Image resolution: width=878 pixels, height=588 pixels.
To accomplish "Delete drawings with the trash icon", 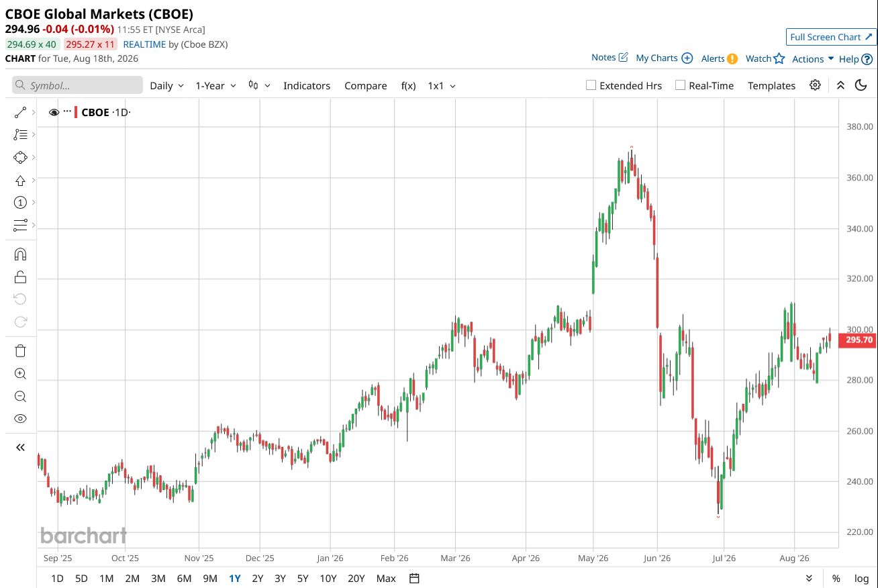I will (20, 351).
